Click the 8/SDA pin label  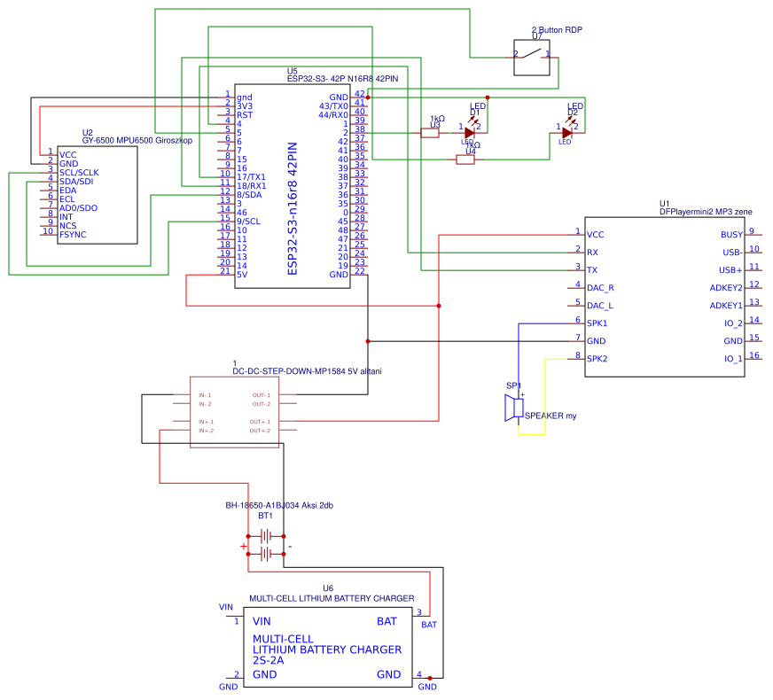[249, 195]
